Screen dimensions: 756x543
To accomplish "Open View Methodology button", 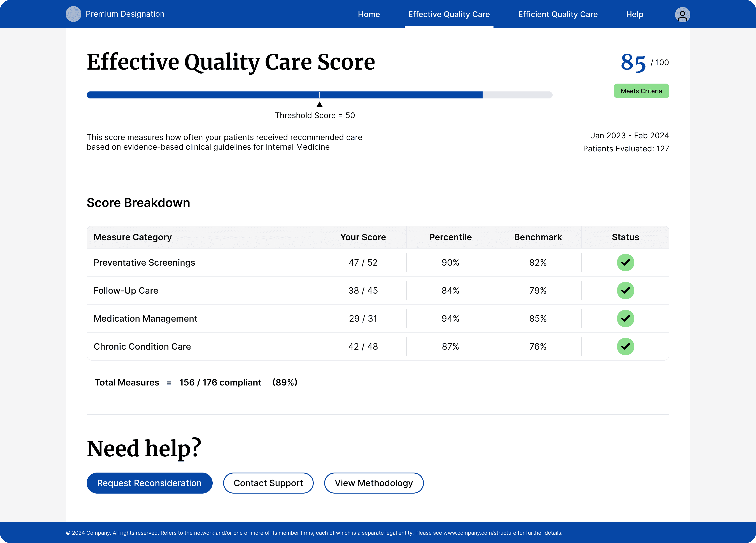I will (374, 483).
